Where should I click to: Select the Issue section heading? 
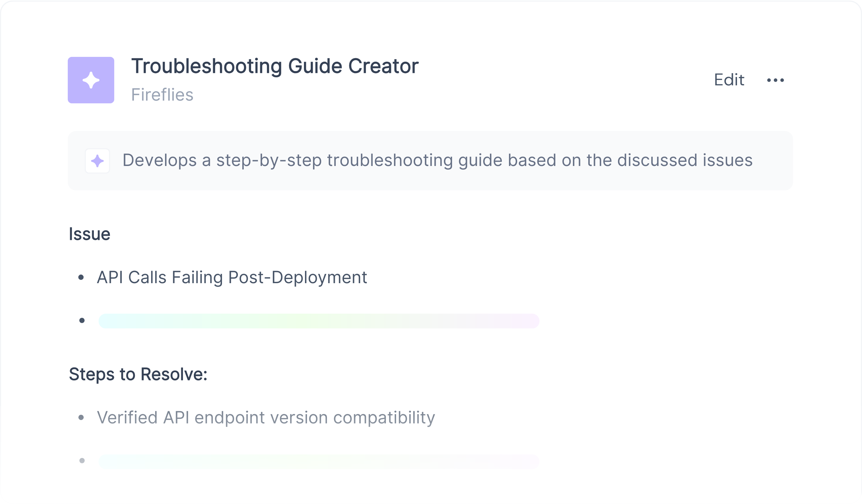(x=89, y=234)
